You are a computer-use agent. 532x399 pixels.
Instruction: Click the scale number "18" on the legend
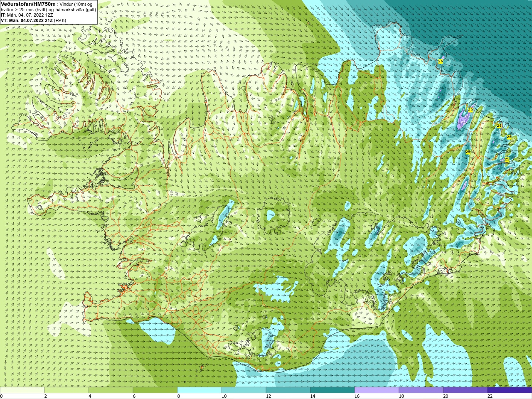(x=401, y=396)
